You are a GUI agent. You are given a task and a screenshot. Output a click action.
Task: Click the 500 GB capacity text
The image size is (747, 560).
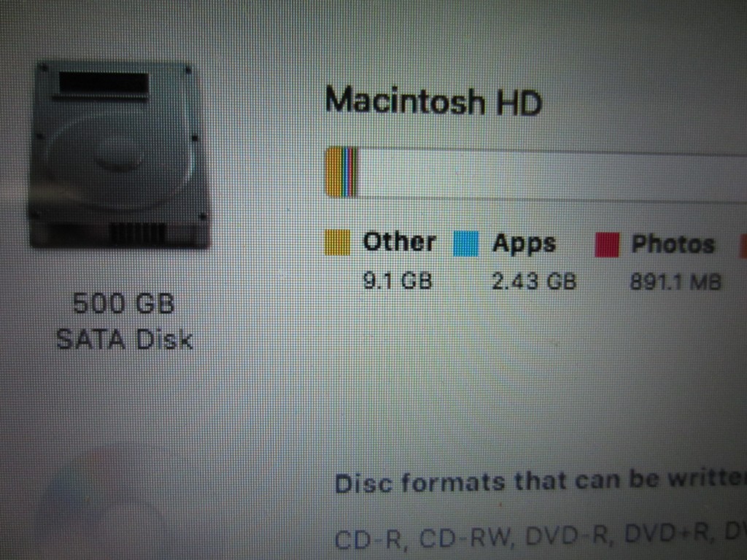point(124,303)
